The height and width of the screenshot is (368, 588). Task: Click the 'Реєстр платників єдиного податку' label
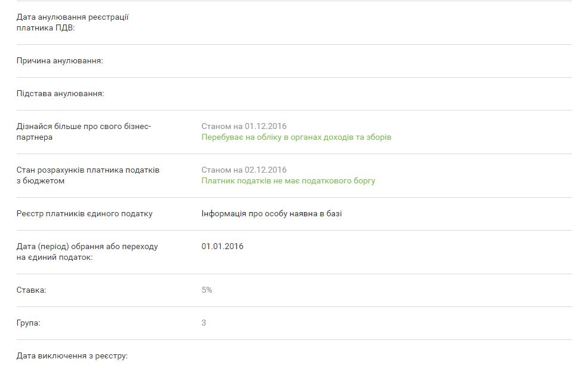click(84, 214)
